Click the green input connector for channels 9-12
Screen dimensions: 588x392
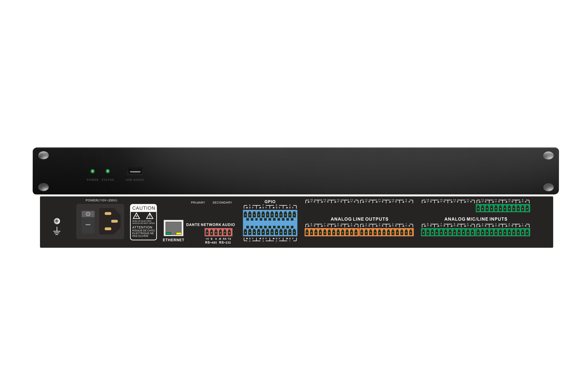(503, 208)
